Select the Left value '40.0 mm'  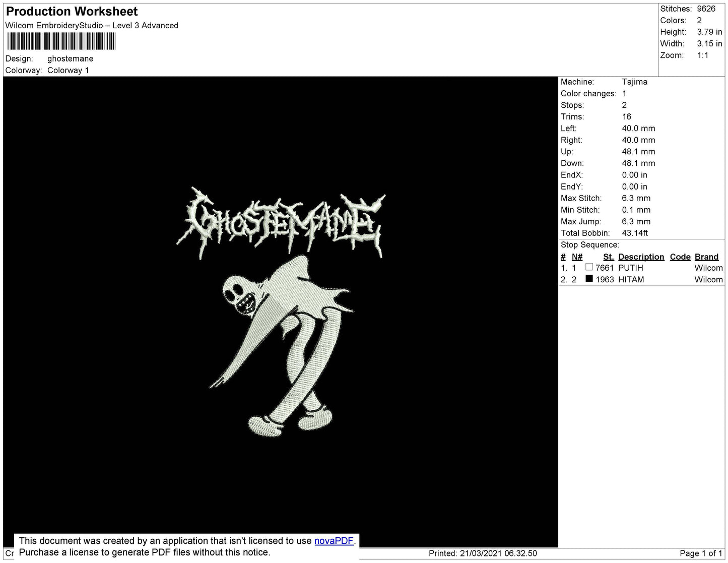pyautogui.click(x=639, y=128)
